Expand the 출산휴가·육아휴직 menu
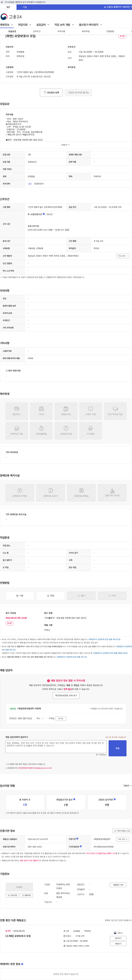 (90, 25)
